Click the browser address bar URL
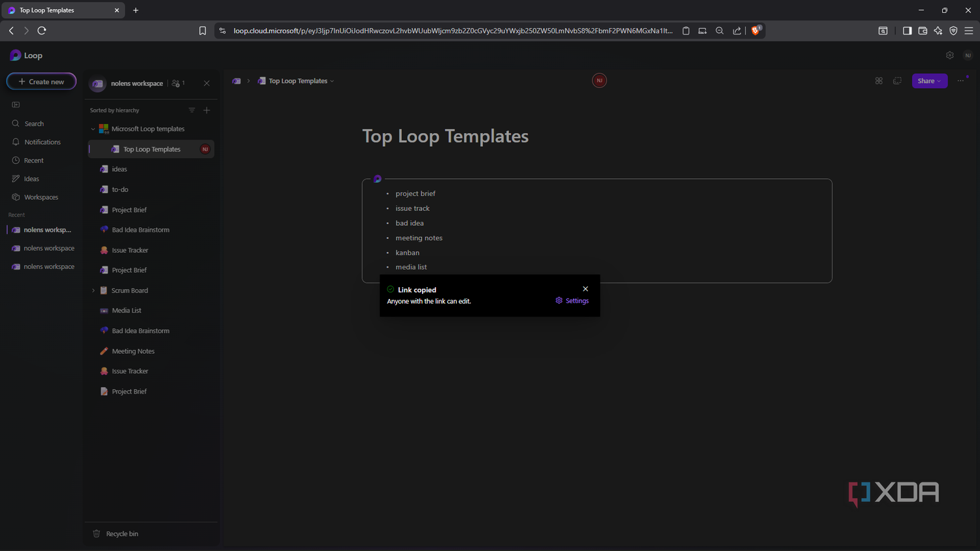This screenshot has height=551, width=980. coord(453,31)
